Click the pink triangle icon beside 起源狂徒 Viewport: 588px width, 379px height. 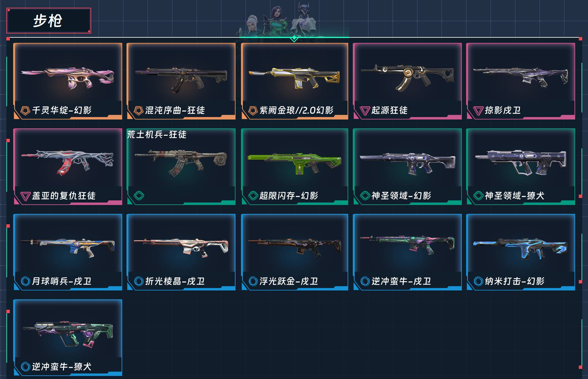click(x=365, y=111)
